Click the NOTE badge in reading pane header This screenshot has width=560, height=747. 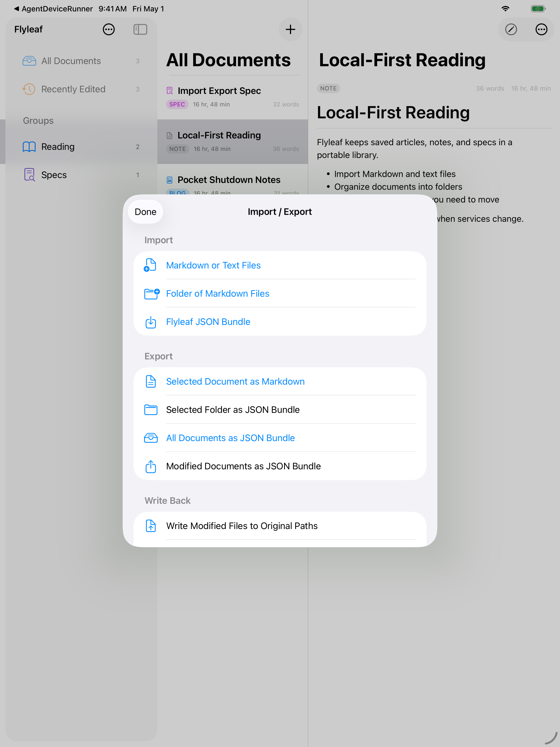pos(328,88)
